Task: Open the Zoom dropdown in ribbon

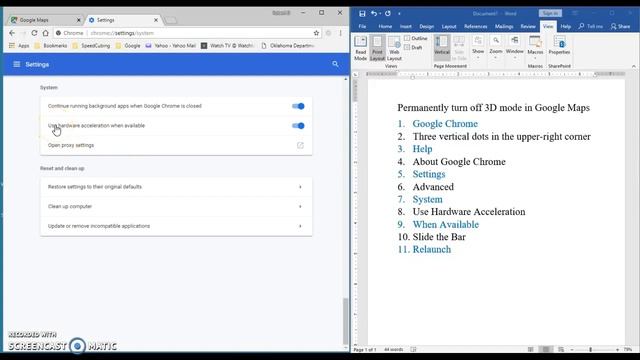Action: (x=496, y=47)
